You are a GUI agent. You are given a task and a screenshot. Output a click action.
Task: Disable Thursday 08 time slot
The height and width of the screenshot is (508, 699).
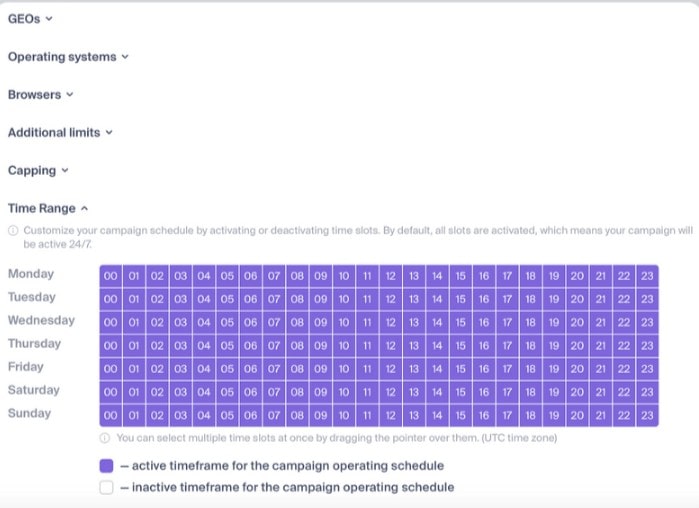click(x=297, y=344)
